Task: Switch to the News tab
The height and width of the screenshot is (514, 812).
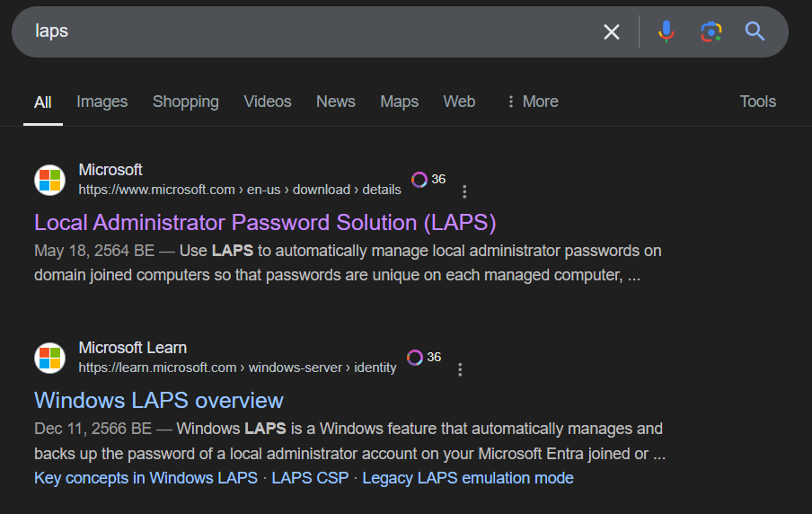Action: (336, 102)
